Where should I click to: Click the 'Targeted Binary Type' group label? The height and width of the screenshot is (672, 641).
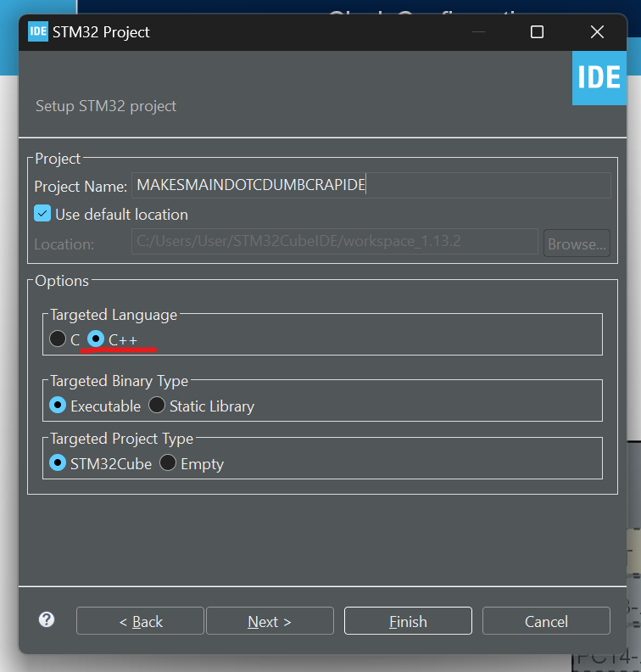[119, 381]
